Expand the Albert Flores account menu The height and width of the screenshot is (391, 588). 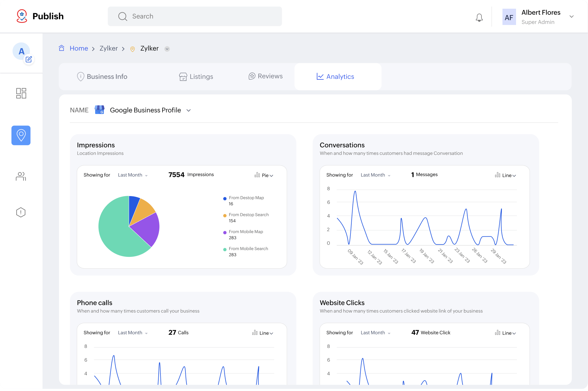click(x=571, y=17)
